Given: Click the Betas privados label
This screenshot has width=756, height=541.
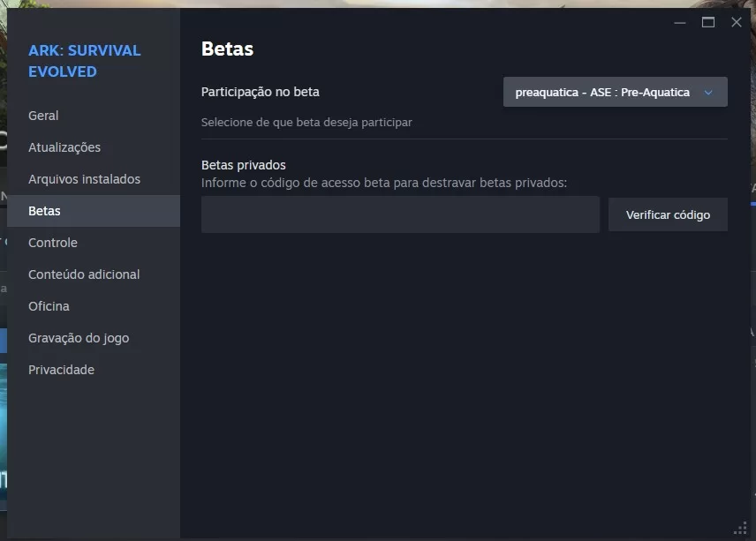Looking at the screenshot, I should [x=244, y=165].
